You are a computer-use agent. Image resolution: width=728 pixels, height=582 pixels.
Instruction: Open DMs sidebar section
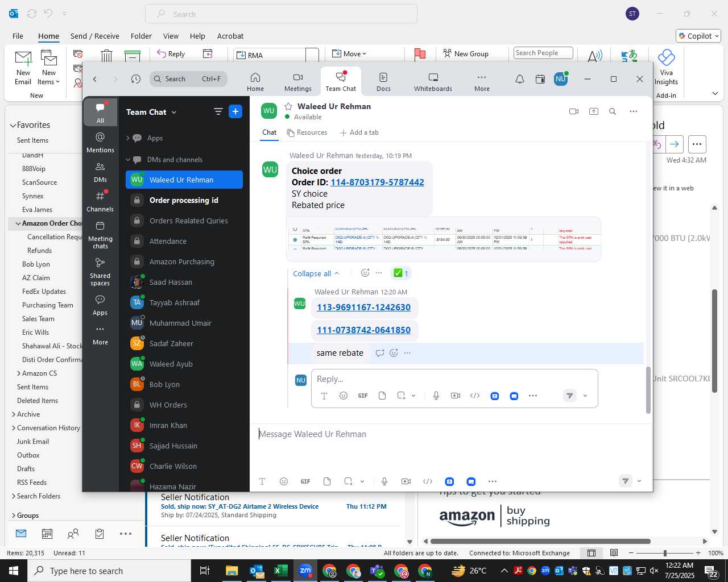[100, 172]
